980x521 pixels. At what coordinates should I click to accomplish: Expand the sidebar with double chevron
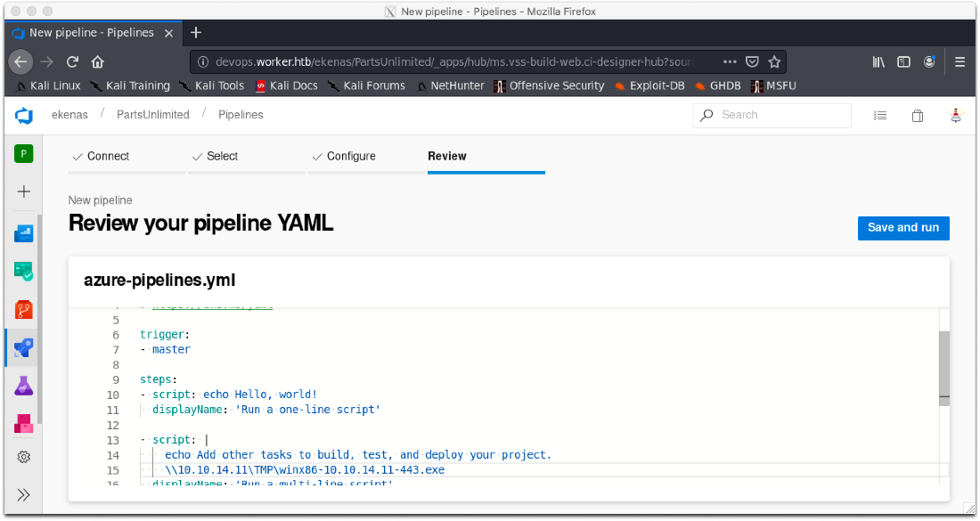coord(24,495)
